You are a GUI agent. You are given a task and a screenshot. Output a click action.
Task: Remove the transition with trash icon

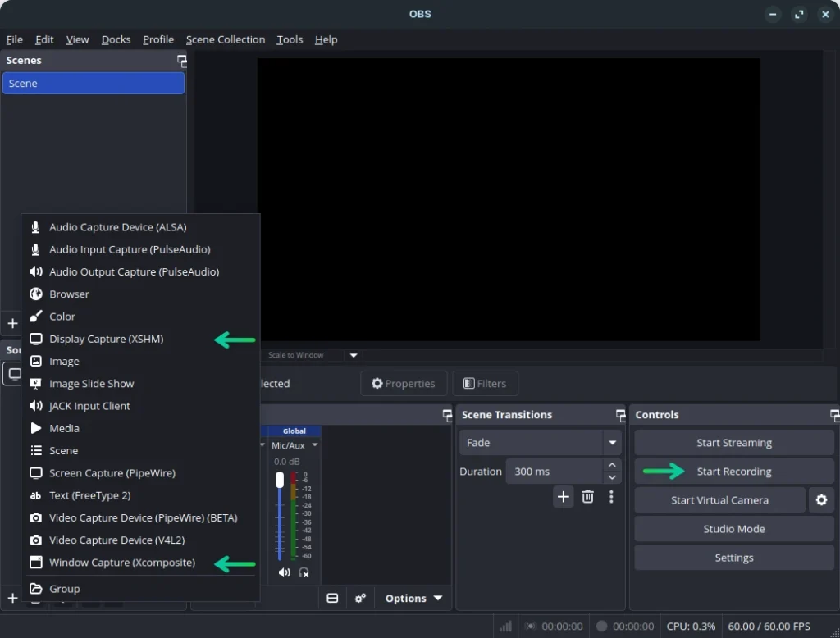(x=587, y=497)
